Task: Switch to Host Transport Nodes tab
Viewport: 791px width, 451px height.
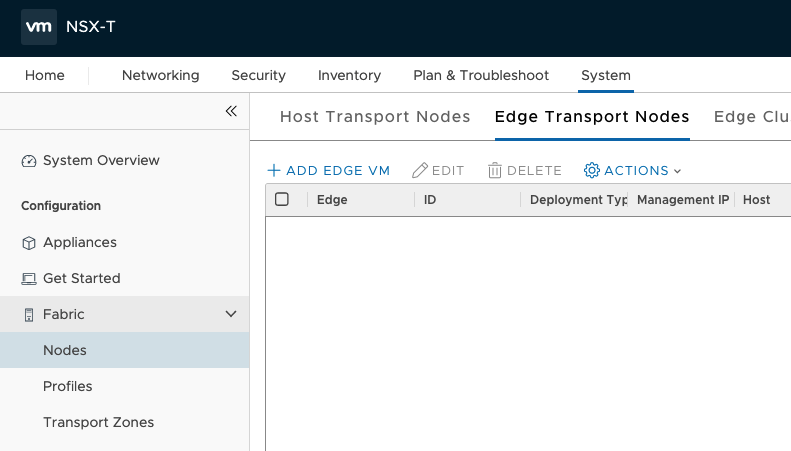Action: coord(375,117)
